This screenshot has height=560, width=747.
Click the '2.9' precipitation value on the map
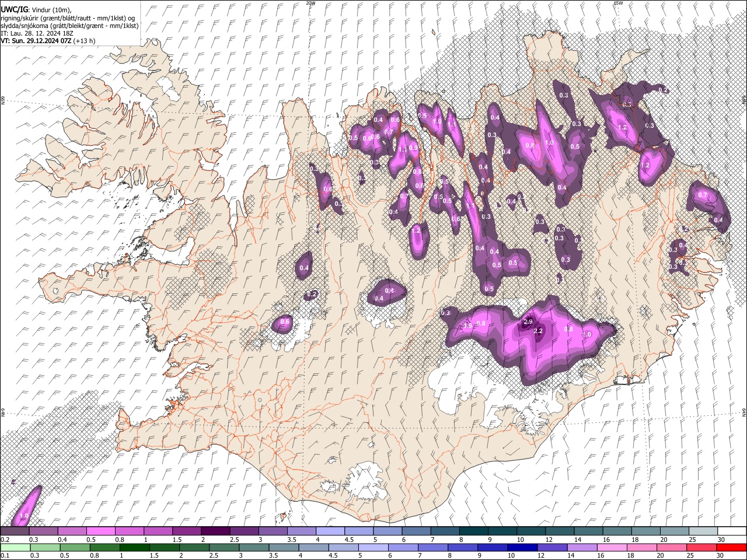[x=529, y=321]
